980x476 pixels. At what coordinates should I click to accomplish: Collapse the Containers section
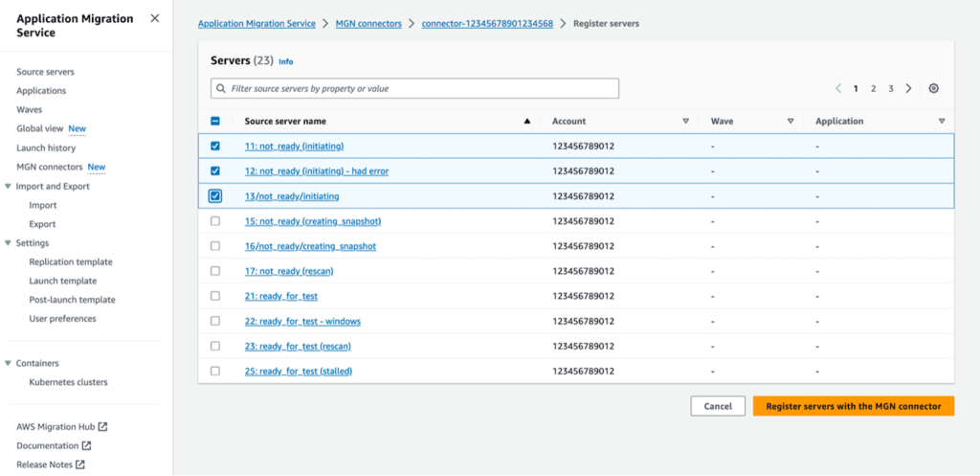(8, 363)
